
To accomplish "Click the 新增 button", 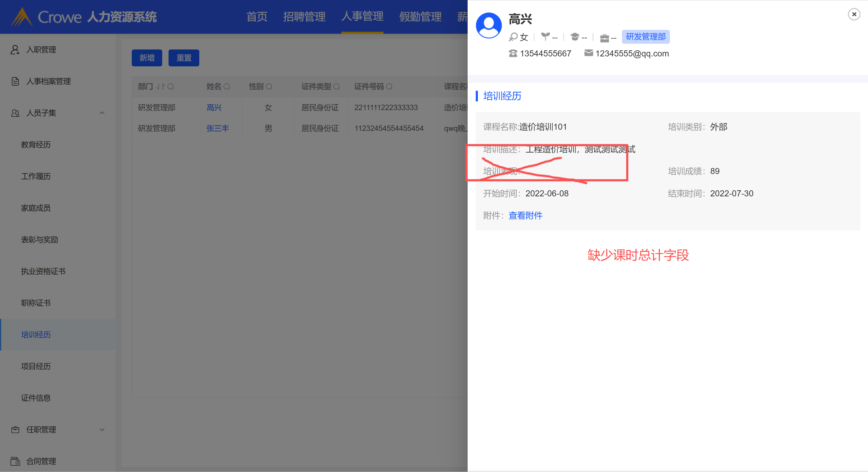I will coord(147,58).
